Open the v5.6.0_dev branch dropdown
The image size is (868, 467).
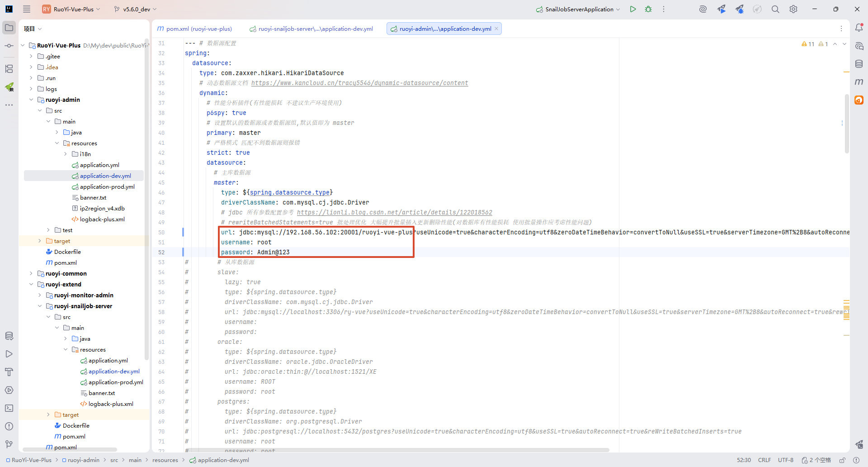[136, 9]
